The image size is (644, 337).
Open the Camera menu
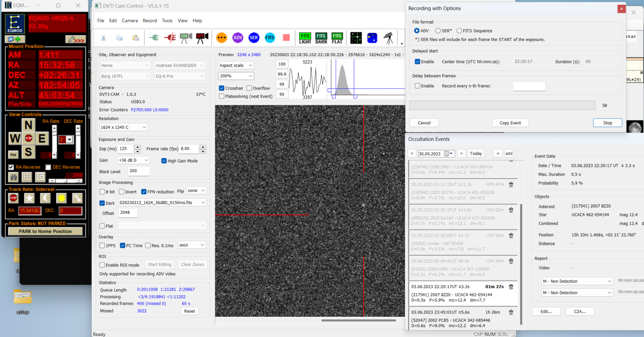tap(130, 21)
